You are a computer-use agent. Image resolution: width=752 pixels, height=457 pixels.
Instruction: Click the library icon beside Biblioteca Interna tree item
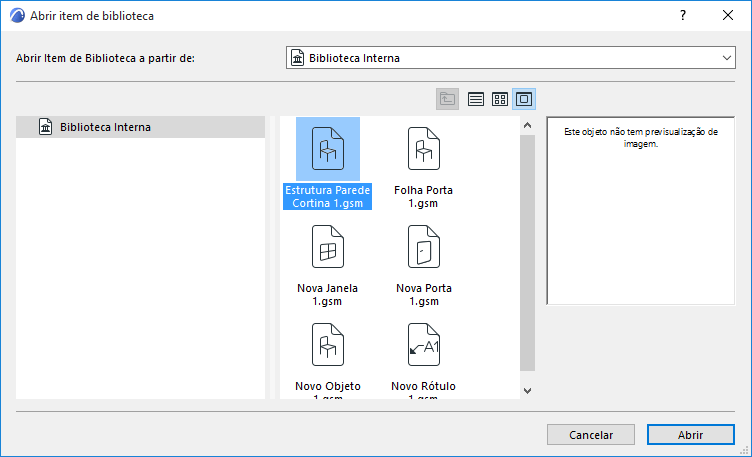(x=46, y=127)
